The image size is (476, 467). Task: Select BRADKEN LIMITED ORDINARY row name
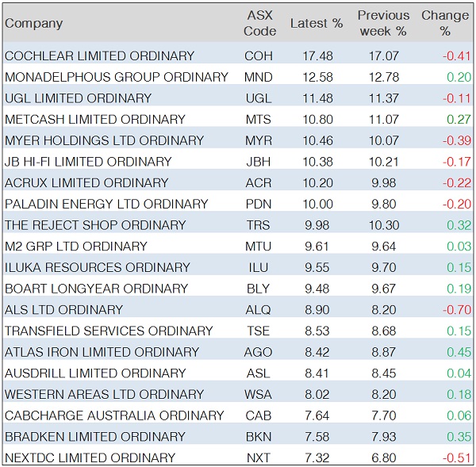tap(95, 436)
